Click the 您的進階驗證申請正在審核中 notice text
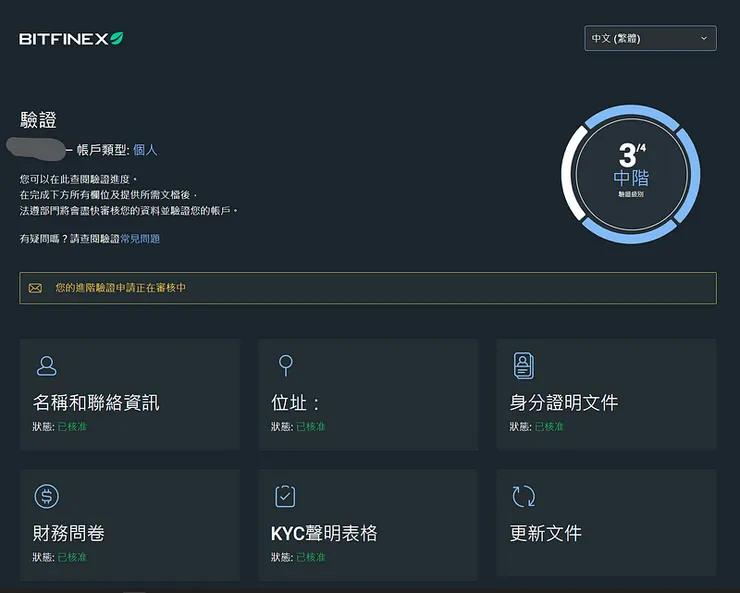Screen dimensions: 740x593 click(x=121, y=288)
